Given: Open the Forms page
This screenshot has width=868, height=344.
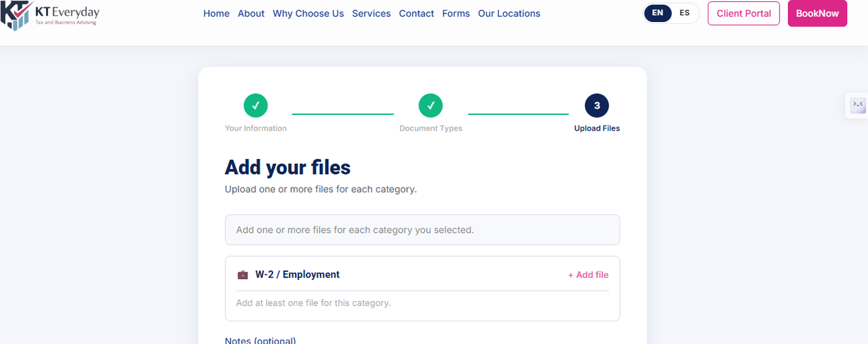Looking at the screenshot, I should 456,13.
